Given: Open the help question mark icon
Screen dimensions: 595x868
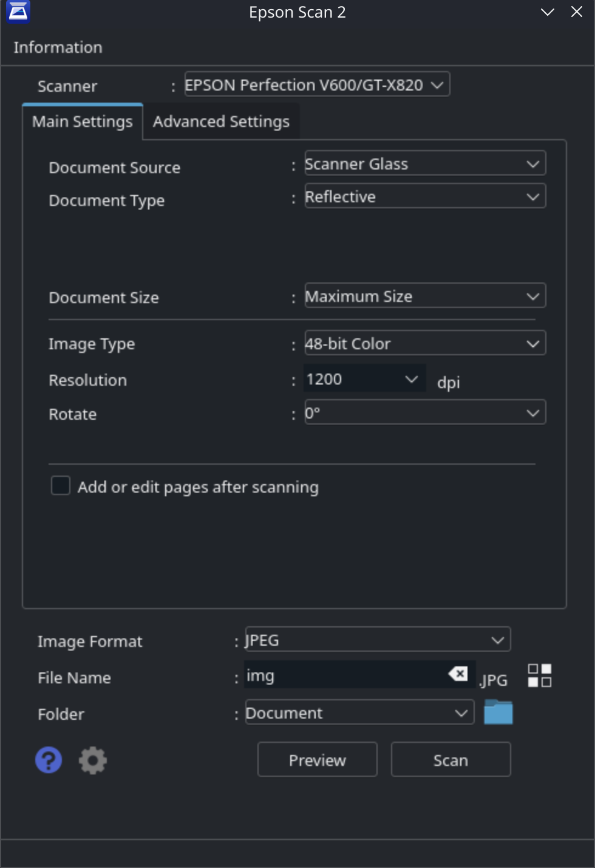Looking at the screenshot, I should click(49, 760).
